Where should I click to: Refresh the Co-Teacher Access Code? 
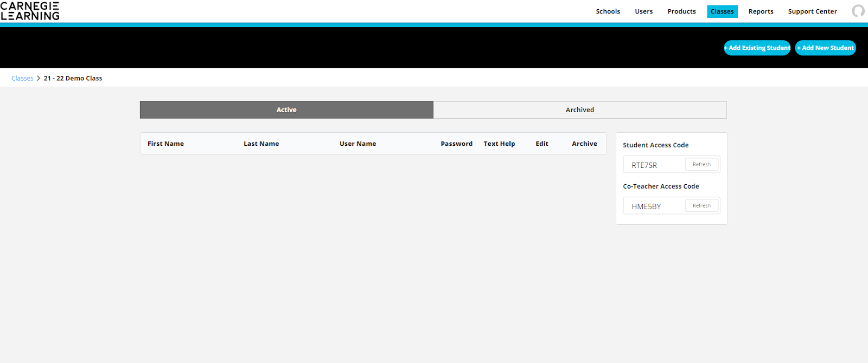tap(701, 205)
